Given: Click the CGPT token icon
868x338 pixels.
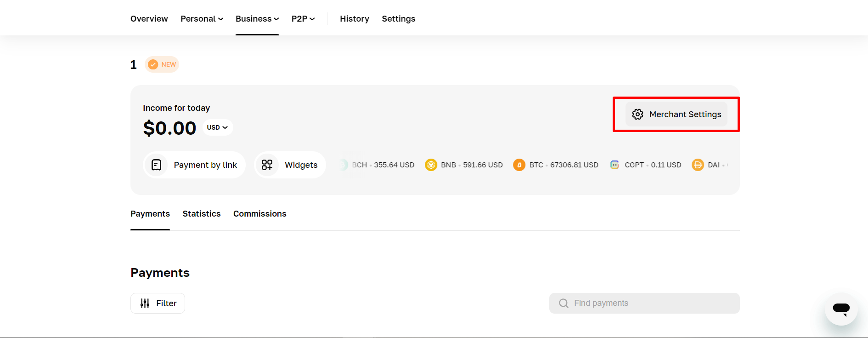Looking at the screenshot, I should point(614,165).
